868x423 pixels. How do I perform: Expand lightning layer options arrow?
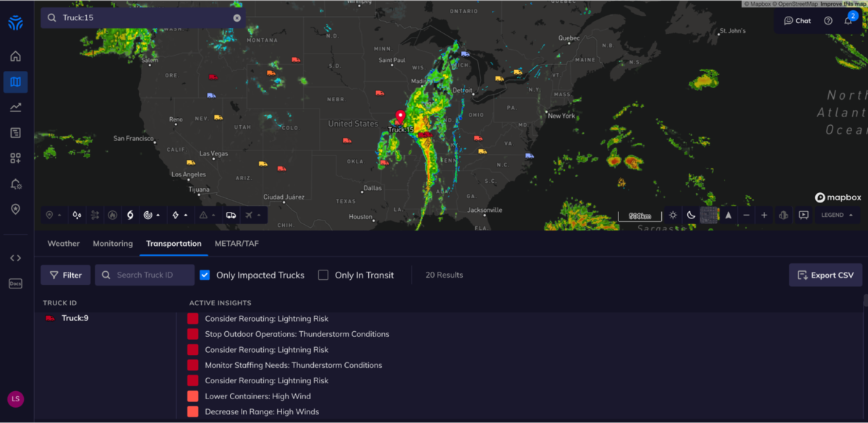point(185,215)
